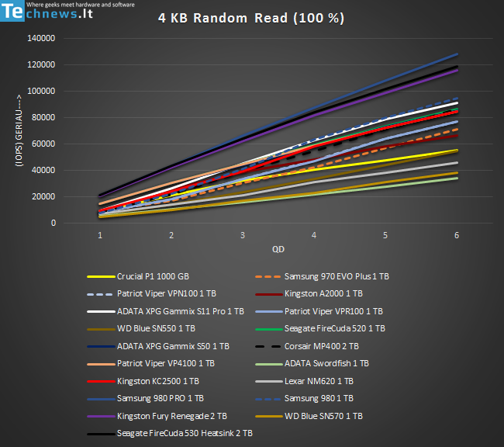The image size is (504, 447).
Task: Click the y-axis value 60000
Action: pos(43,144)
